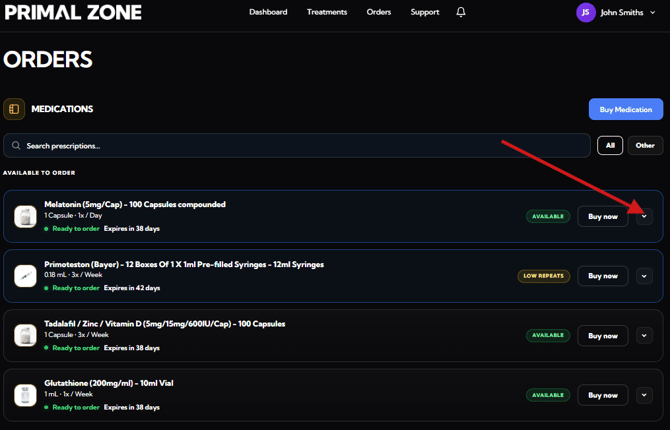Click the Medications panel icon
670x430 pixels.
[14, 109]
